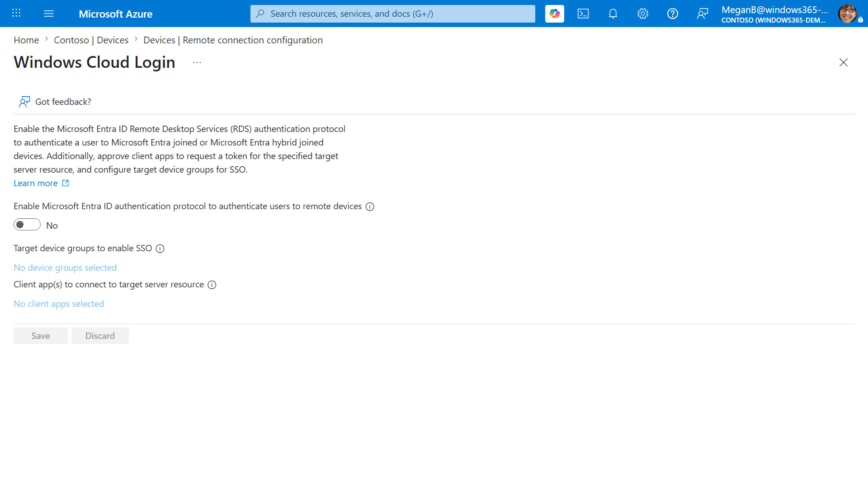The width and height of the screenshot is (868, 488).
Task: Click the Microsoft Azure portal title
Action: click(x=115, y=14)
